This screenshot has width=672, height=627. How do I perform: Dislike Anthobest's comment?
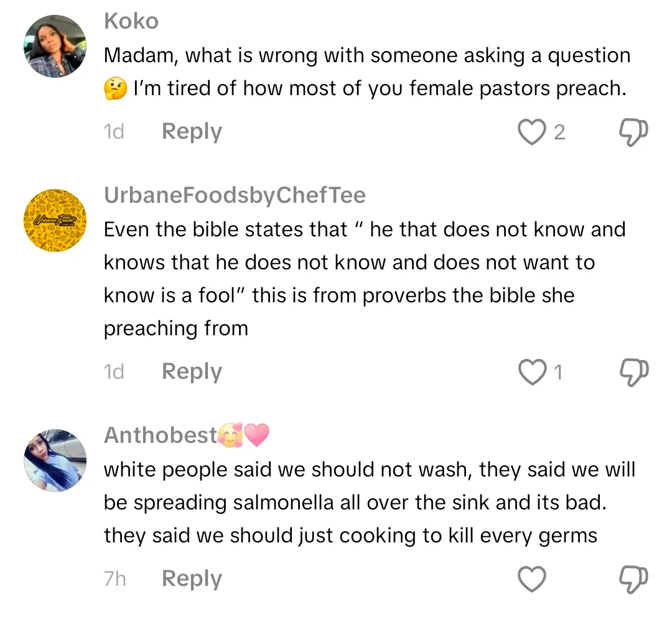[x=634, y=580]
